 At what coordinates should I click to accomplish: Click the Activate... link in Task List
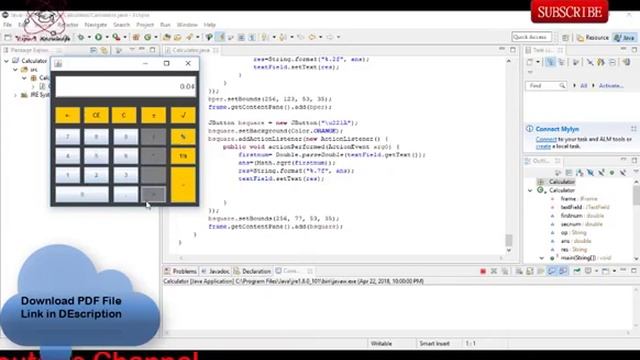[x=611, y=86]
